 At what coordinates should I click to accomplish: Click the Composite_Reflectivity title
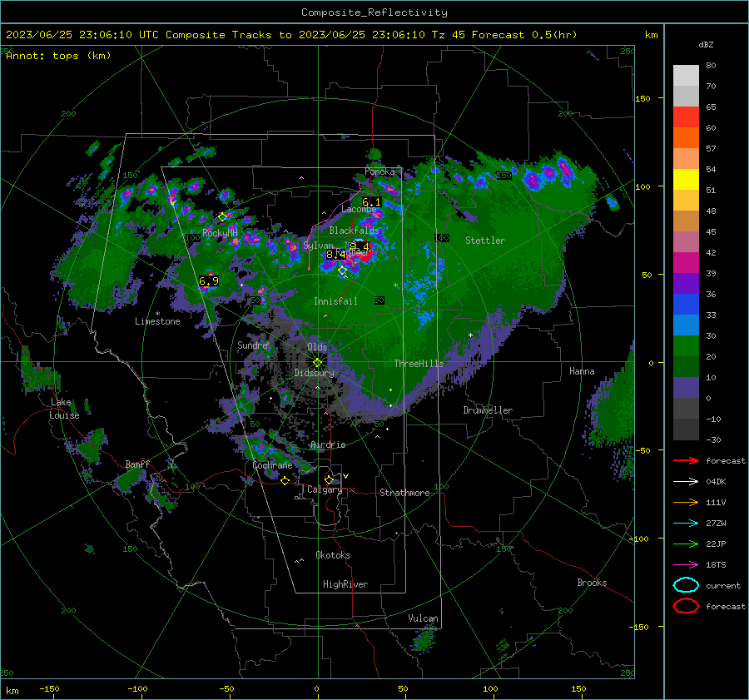[x=374, y=12]
